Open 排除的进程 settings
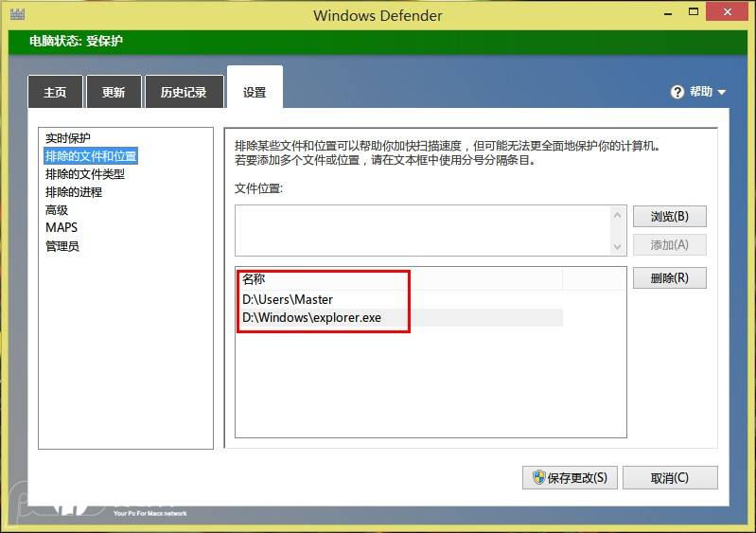This screenshot has height=533, width=756. click(x=74, y=192)
